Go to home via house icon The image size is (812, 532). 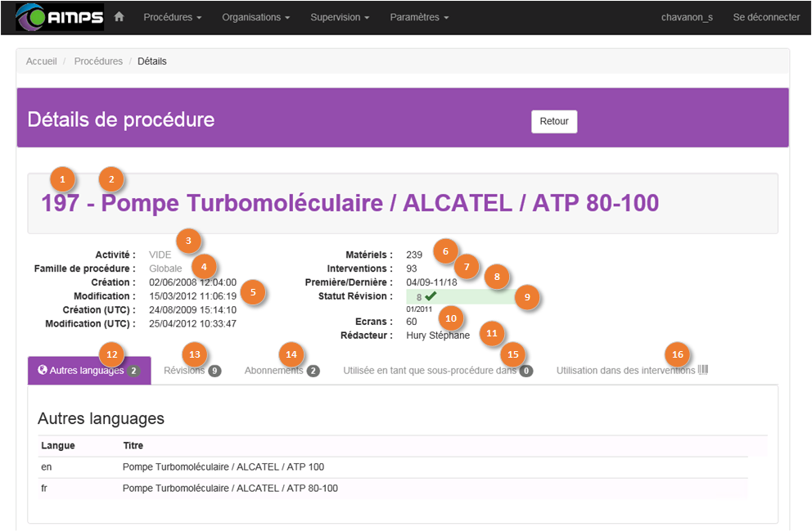coord(120,16)
